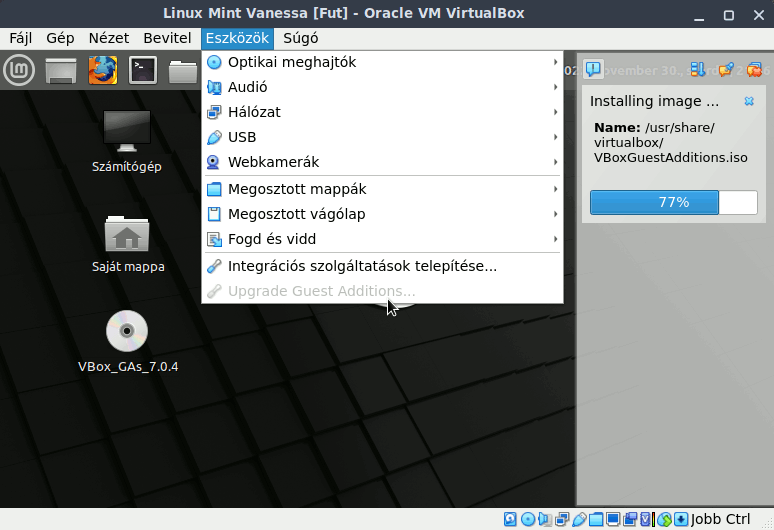Toggle keep finished progresses icon
This screenshot has height=530, width=774.
pos(726,70)
